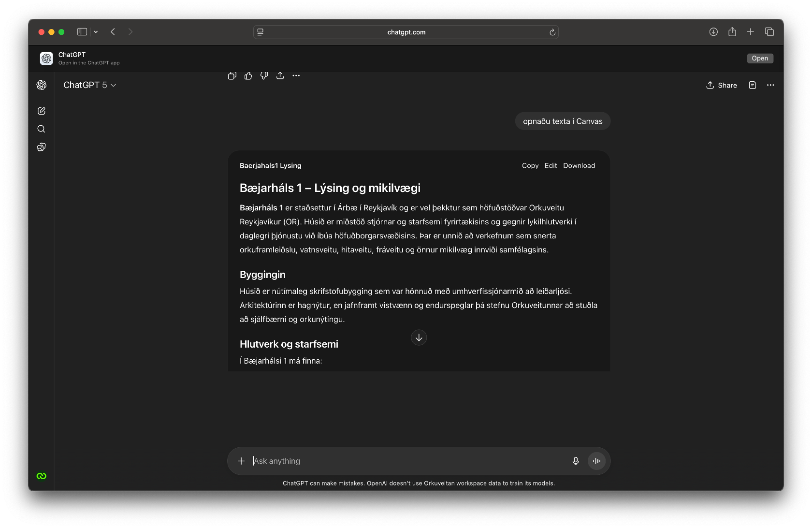Copy the previous response via copy icon
The height and width of the screenshot is (528, 812).
click(232, 76)
